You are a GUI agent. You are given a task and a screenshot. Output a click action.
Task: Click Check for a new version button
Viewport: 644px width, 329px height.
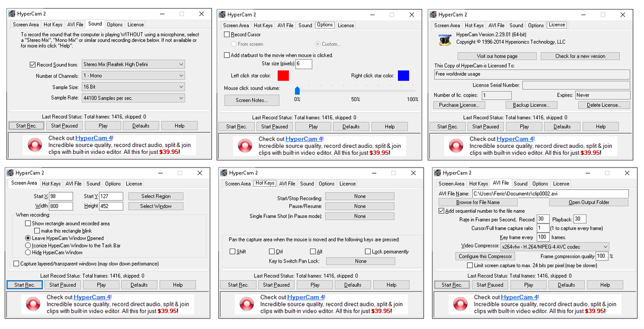[580, 56]
